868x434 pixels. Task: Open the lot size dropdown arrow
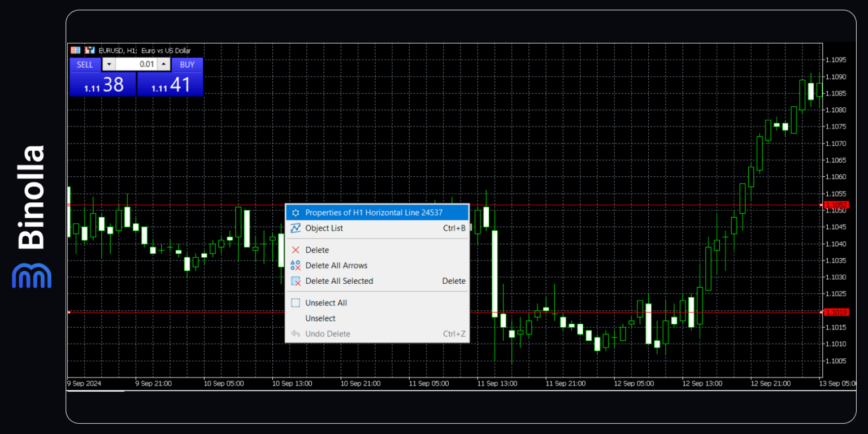[108, 64]
